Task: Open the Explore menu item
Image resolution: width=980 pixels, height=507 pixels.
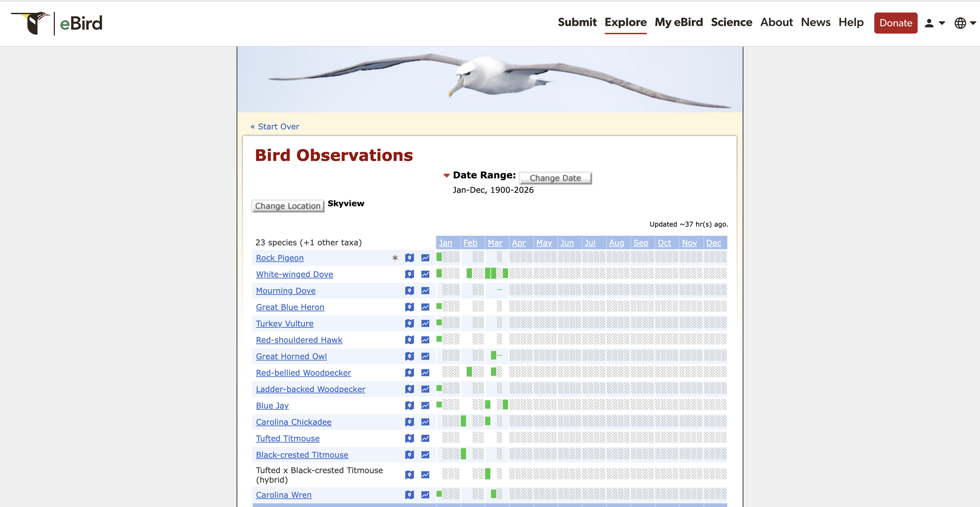Action: [625, 22]
